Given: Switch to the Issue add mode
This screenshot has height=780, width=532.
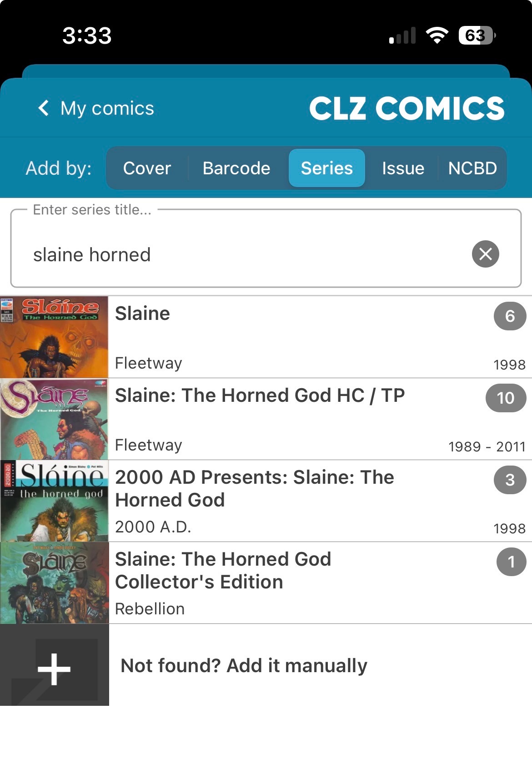Looking at the screenshot, I should 403,168.
